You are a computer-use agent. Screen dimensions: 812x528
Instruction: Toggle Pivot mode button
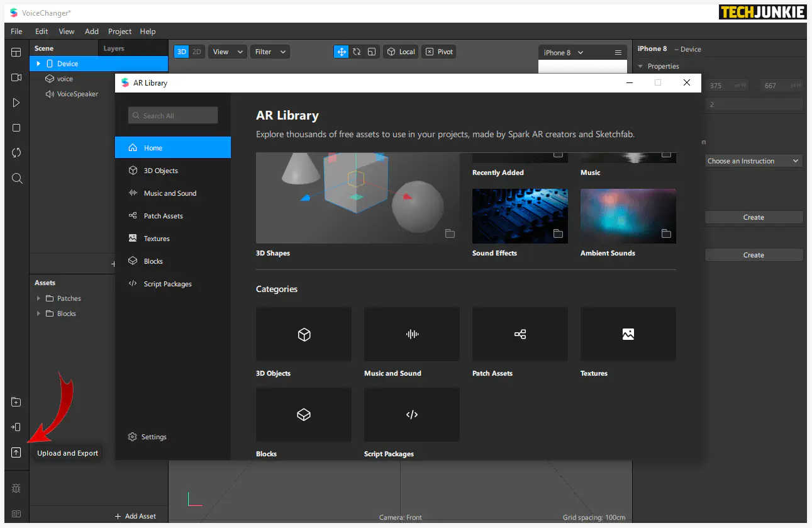point(439,52)
